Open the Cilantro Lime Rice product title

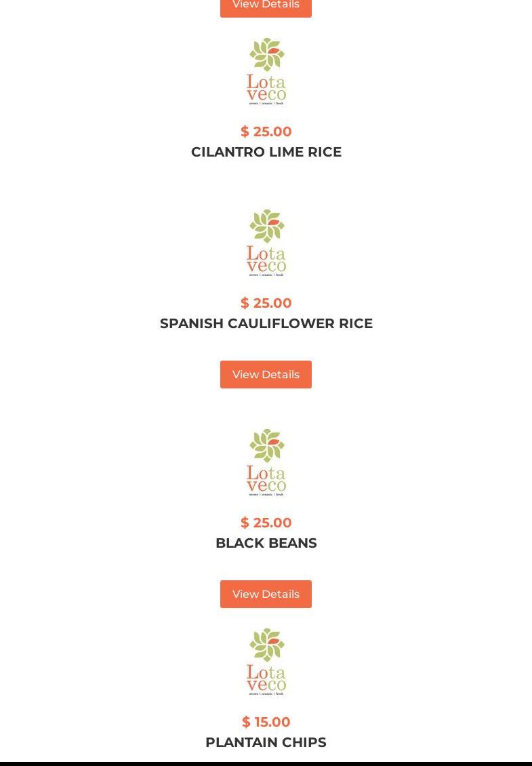pyautogui.click(x=266, y=152)
